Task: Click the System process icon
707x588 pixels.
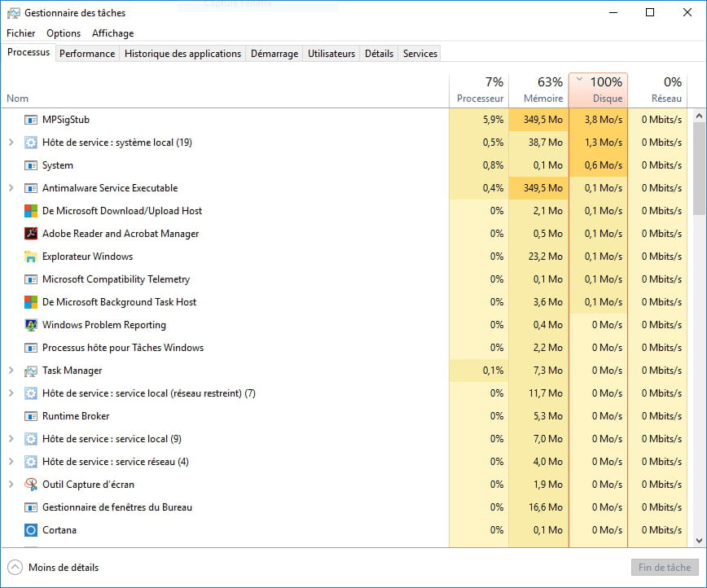Action: click(31, 165)
